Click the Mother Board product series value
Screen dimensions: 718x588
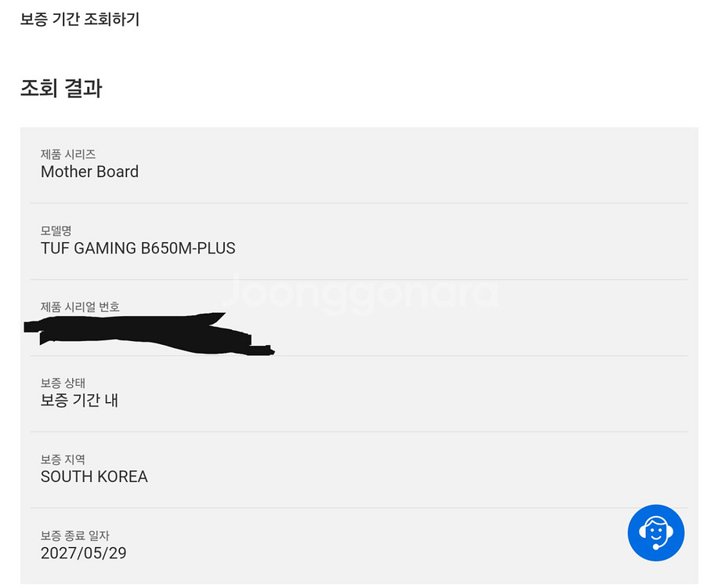[89, 172]
